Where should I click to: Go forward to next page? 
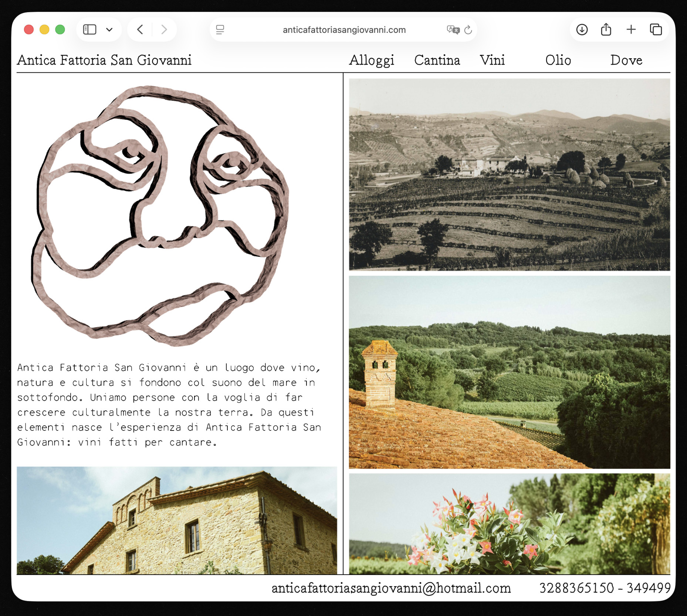click(164, 30)
